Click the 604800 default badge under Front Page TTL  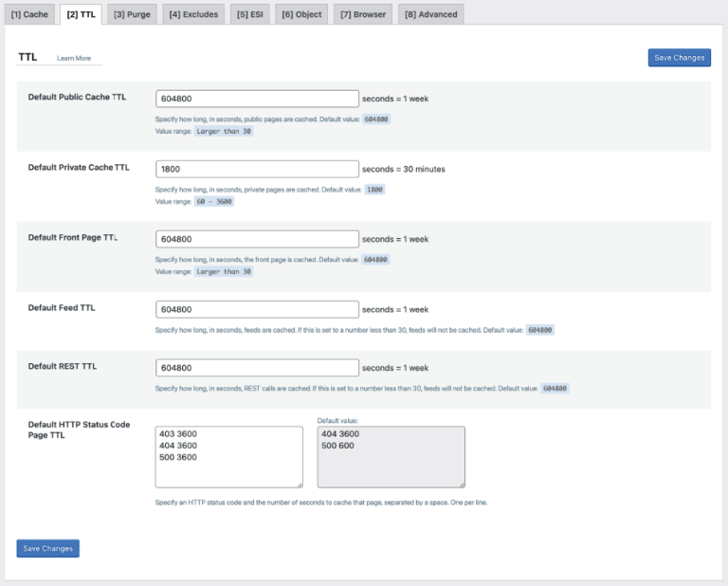(x=375, y=260)
